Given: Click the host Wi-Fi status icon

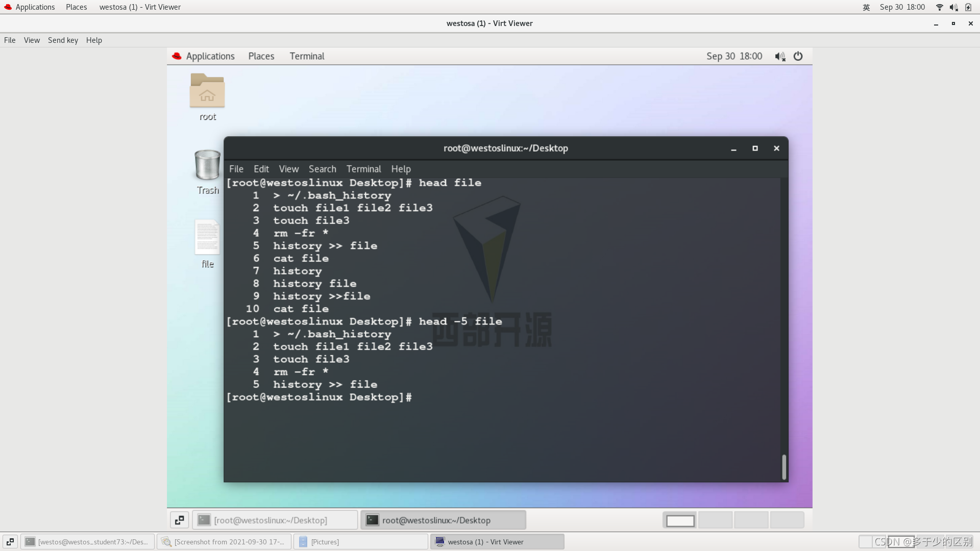Looking at the screenshot, I should click(x=939, y=7).
